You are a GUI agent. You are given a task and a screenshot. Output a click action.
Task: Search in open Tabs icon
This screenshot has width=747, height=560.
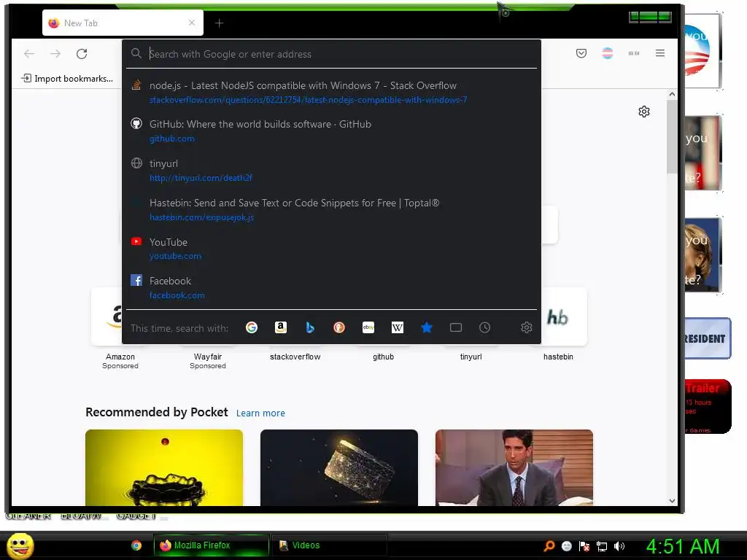coord(456,327)
